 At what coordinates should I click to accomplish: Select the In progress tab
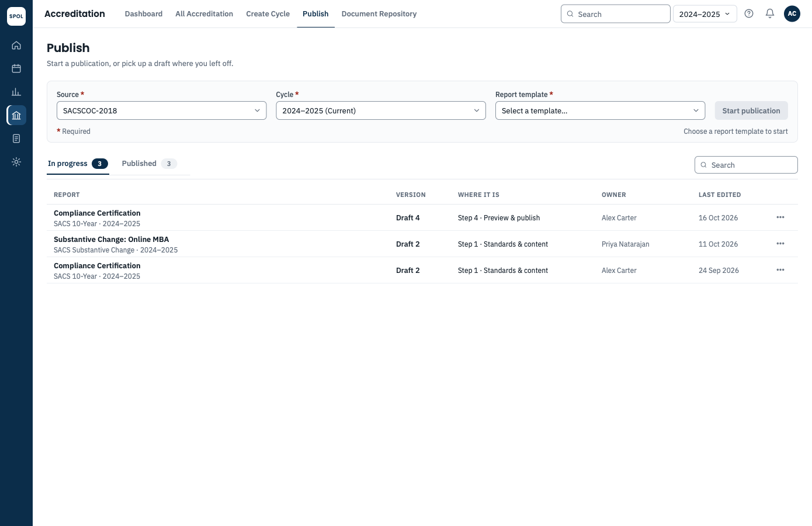pyautogui.click(x=78, y=164)
